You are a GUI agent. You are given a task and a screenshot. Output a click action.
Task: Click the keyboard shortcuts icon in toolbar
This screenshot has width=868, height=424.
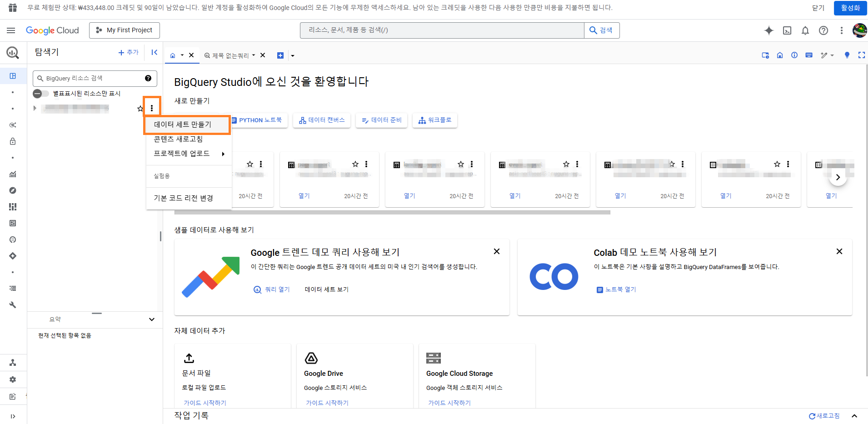809,55
